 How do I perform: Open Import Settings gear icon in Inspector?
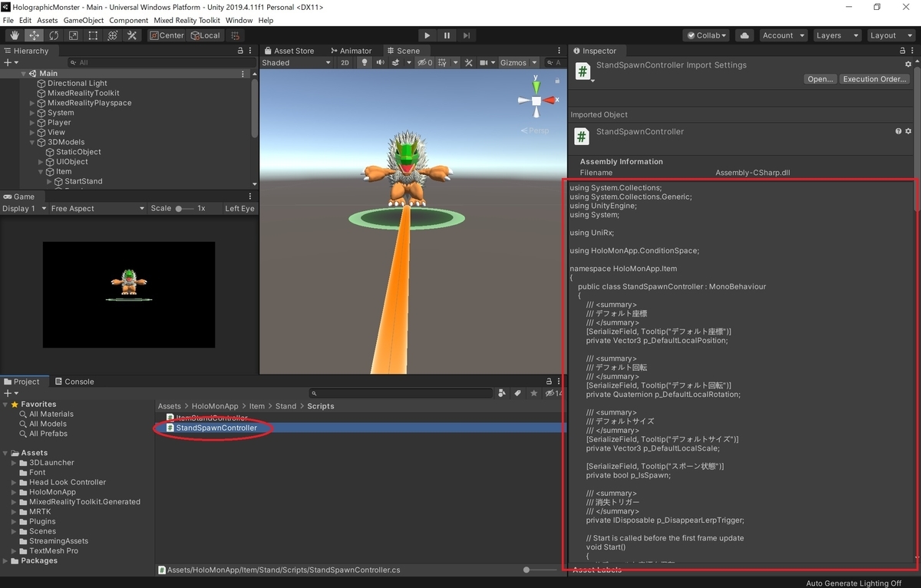pos(909,64)
